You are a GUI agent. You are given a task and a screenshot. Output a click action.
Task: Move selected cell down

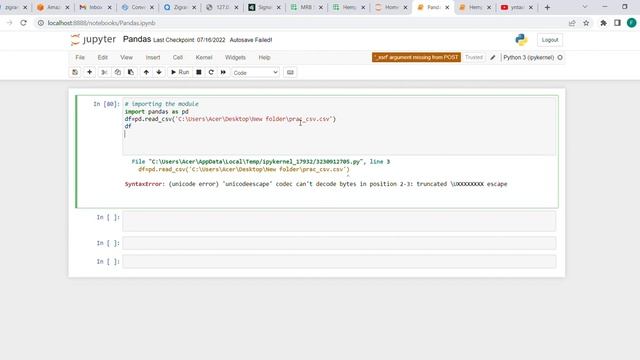coord(159,72)
